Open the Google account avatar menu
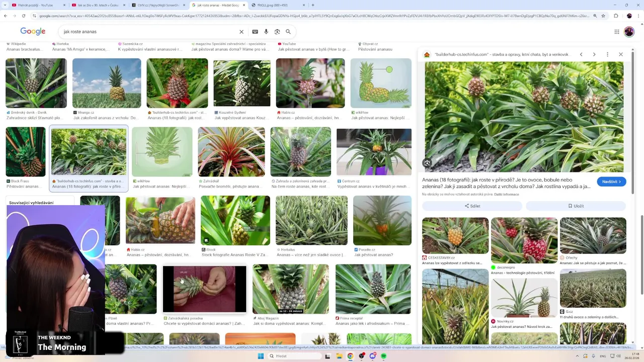Screen dimensions: 644x362 point(629,32)
